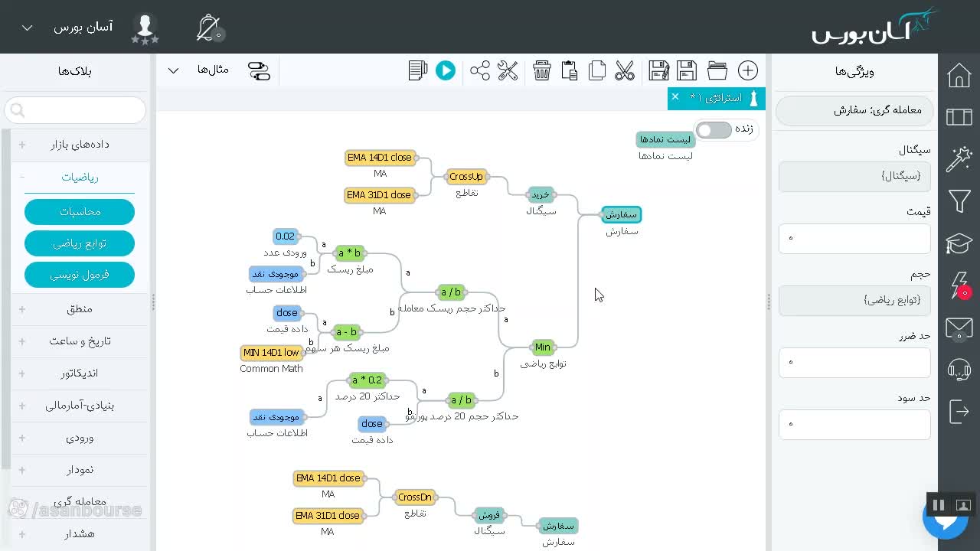Click the فرمول نویسی button
This screenshot has width=980, height=551.
(x=80, y=275)
